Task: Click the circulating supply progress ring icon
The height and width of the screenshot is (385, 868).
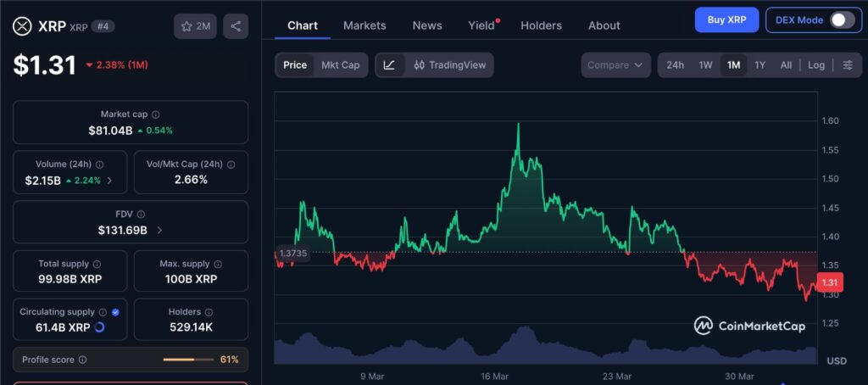Action: point(100,327)
